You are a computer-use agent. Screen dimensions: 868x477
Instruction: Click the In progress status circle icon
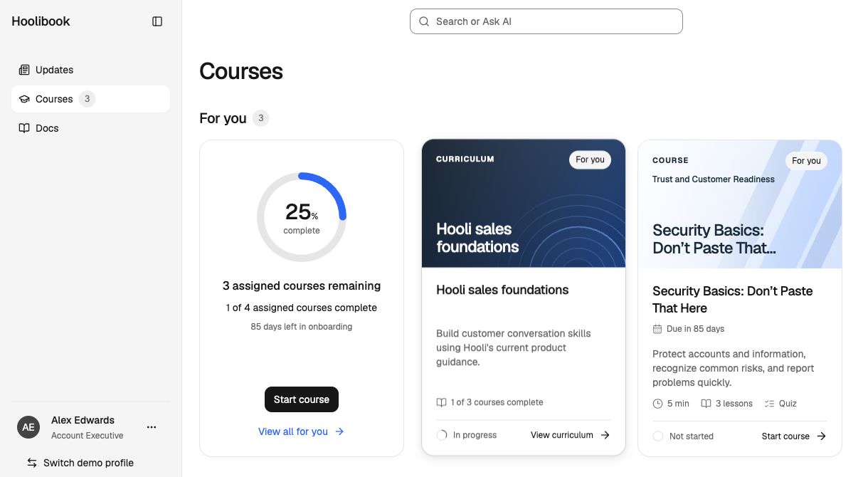[x=442, y=435]
